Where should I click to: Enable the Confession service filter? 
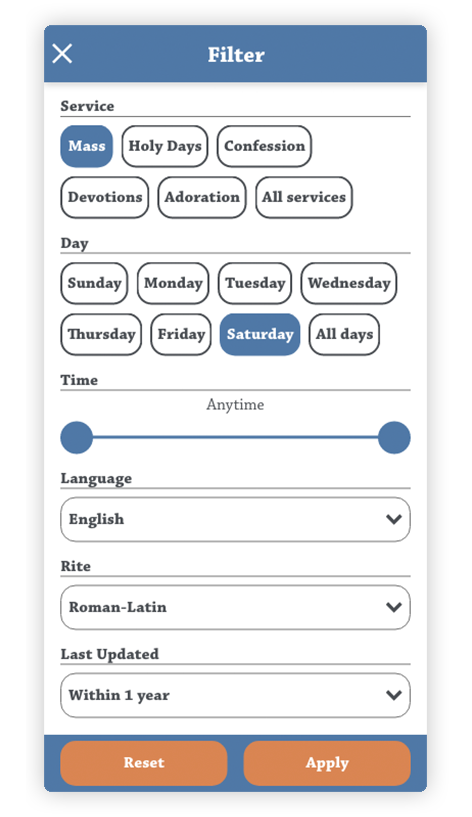(264, 146)
